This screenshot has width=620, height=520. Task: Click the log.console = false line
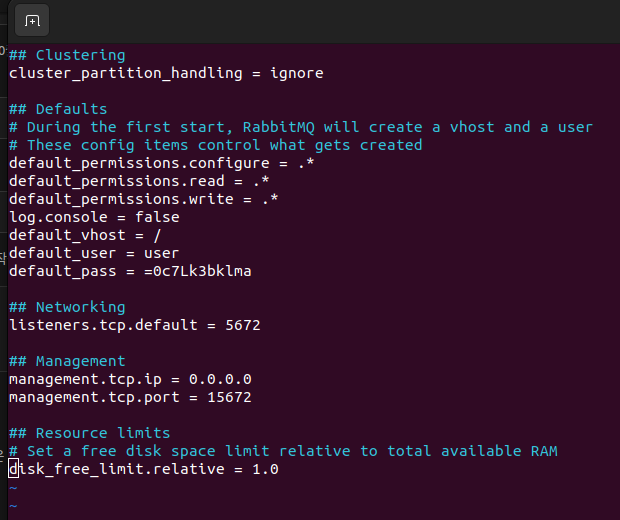(94, 217)
